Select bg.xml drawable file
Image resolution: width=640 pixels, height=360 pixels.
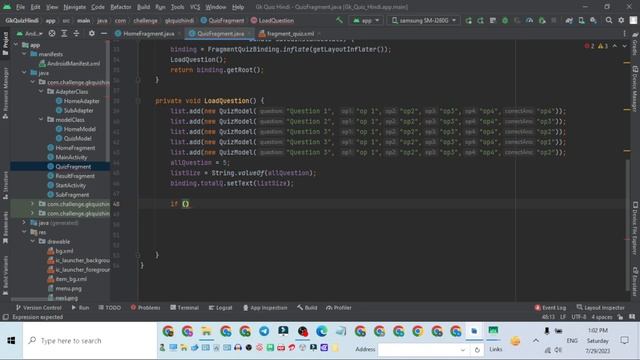coord(60,251)
